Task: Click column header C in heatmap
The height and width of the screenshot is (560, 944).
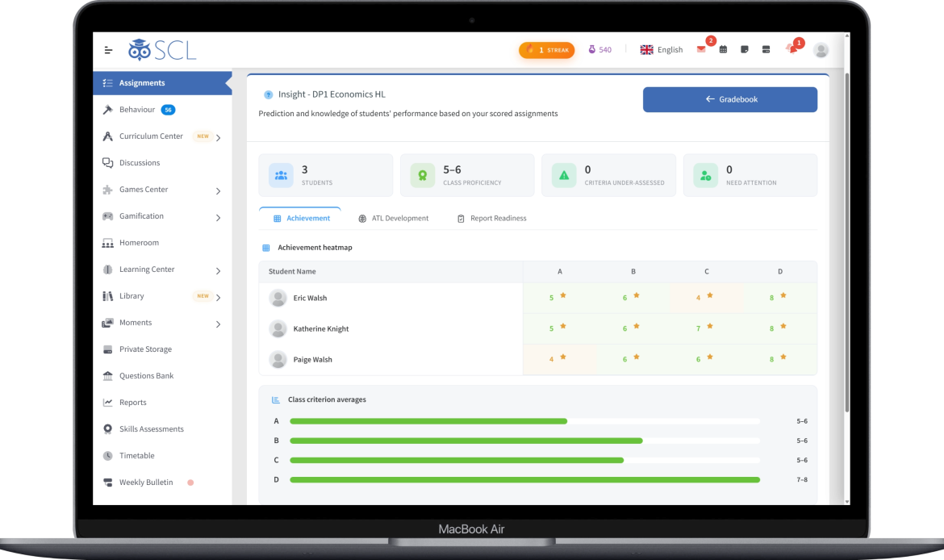Action: [x=706, y=272]
